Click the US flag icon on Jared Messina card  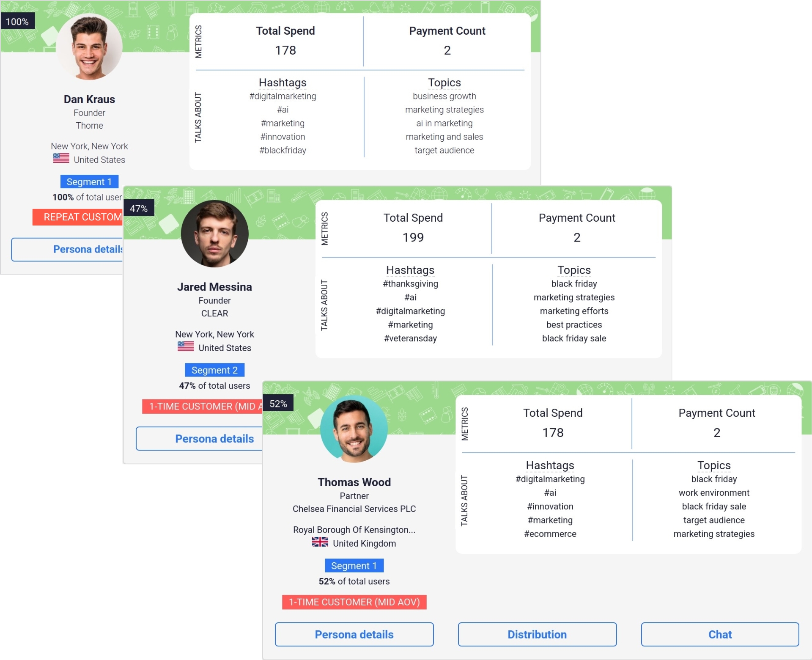(185, 347)
